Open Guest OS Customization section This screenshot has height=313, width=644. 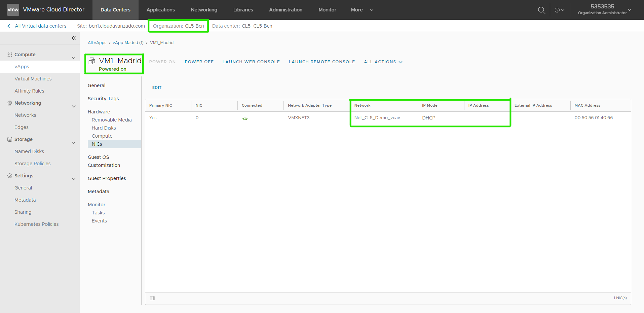click(x=104, y=161)
